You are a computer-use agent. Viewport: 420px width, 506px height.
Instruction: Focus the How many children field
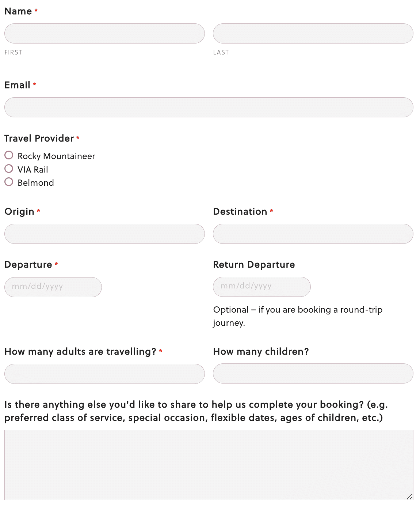313,374
